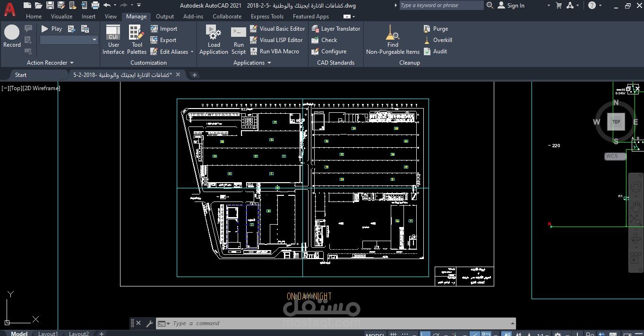Open the [2D Wireframe] visual style menu
Screen dimensions: 644x336
coord(42,88)
